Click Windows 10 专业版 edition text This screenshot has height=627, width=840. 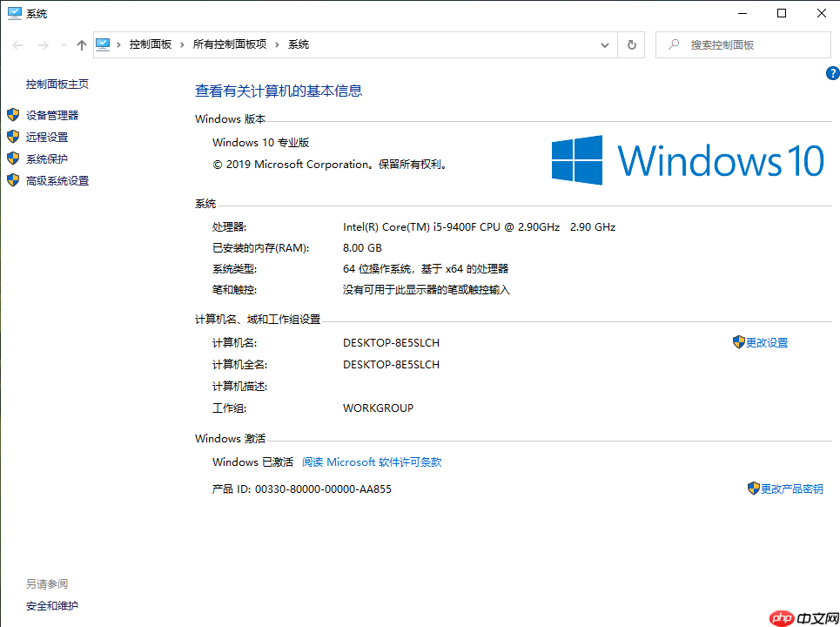click(x=261, y=143)
